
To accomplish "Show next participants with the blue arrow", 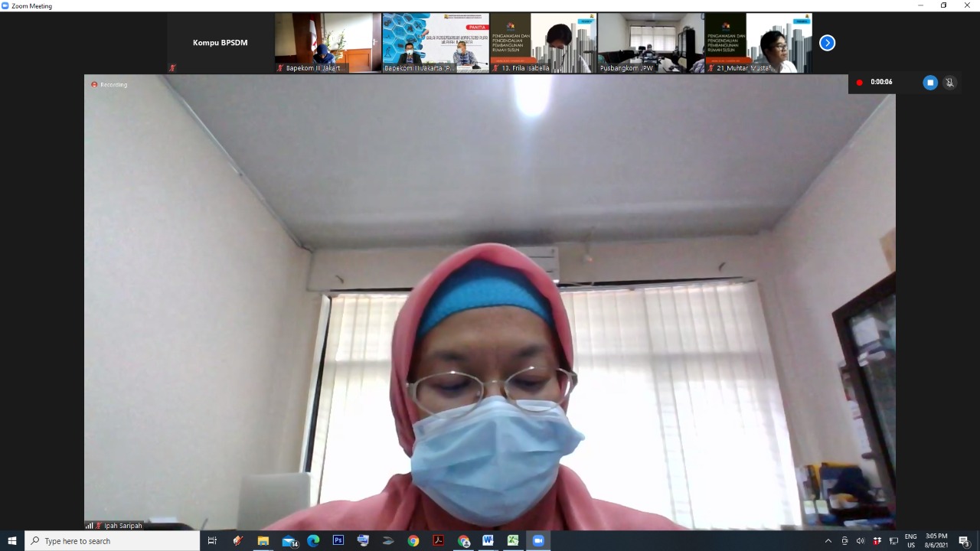I will (x=827, y=43).
